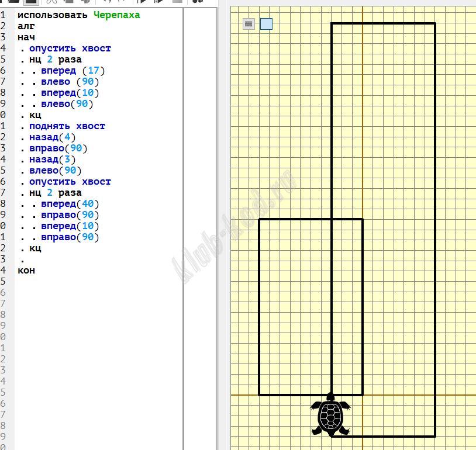Place cursor on the 'нач' line

click(x=26, y=37)
